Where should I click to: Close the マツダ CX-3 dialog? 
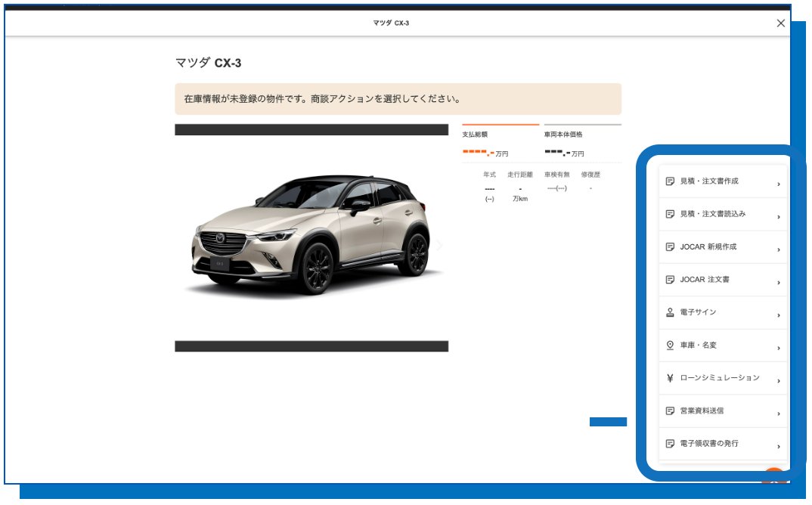coord(780,23)
